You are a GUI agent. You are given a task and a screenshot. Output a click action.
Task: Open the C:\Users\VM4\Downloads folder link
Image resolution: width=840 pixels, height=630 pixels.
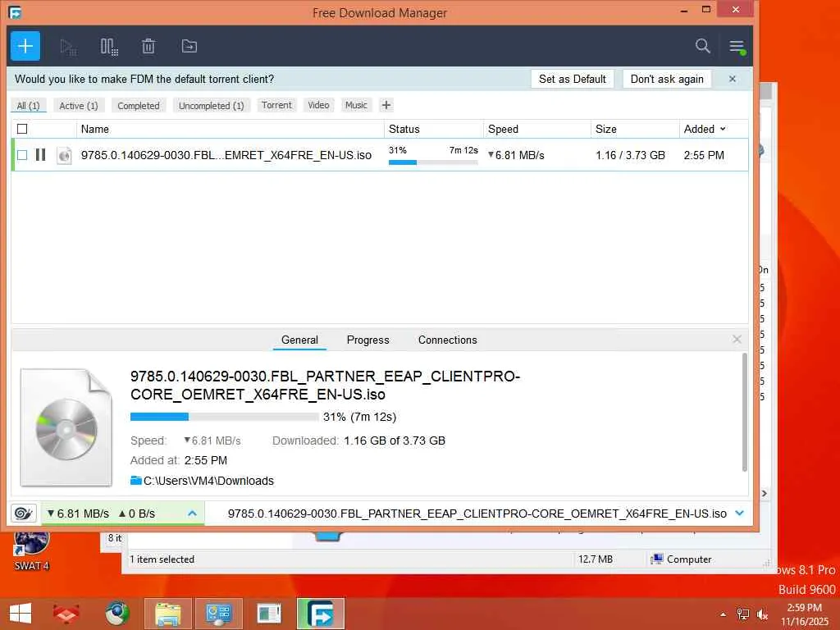coord(203,481)
